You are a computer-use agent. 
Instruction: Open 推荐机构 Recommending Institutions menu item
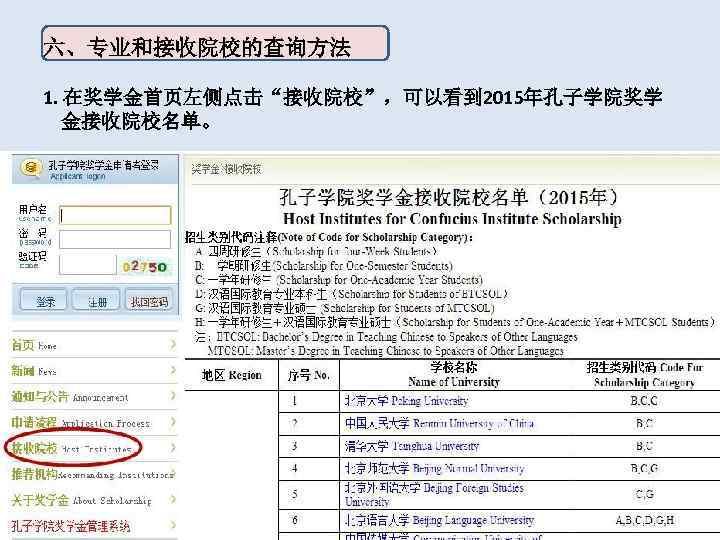coord(94,473)
